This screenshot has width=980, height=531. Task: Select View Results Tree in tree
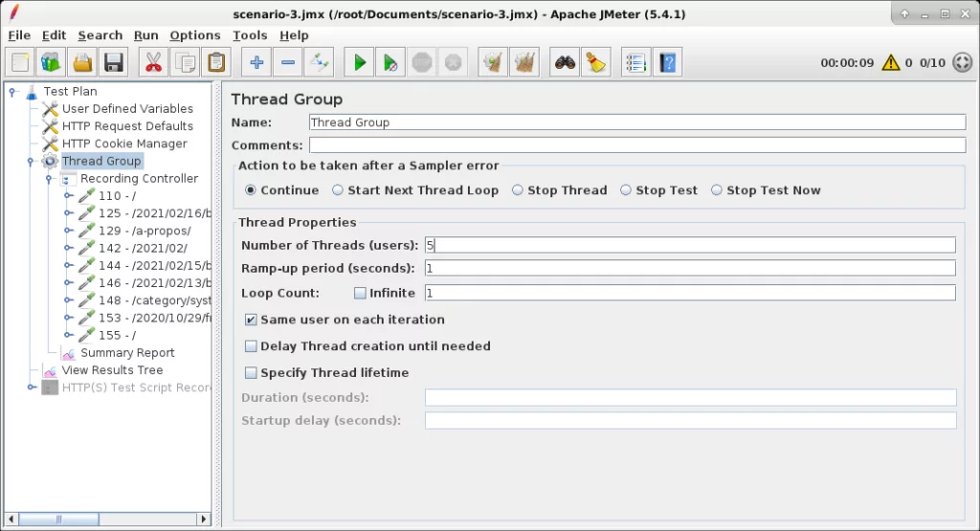pos(112,370)
